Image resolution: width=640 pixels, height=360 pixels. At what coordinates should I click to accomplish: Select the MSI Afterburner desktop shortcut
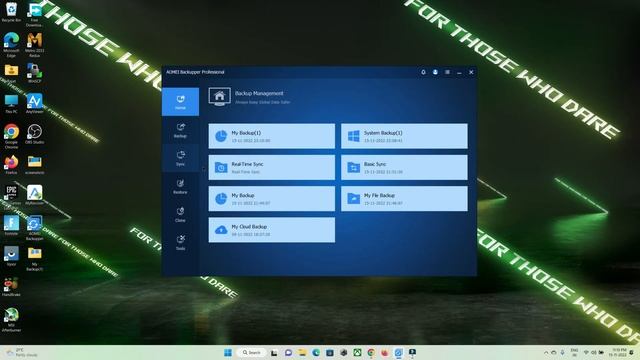[x=11, y=320]
